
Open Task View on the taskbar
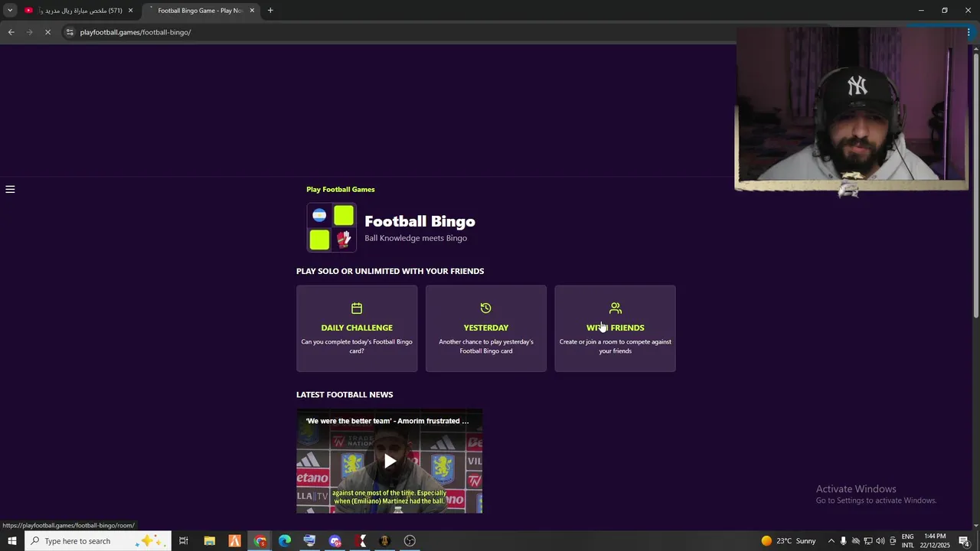pos(184,541)
